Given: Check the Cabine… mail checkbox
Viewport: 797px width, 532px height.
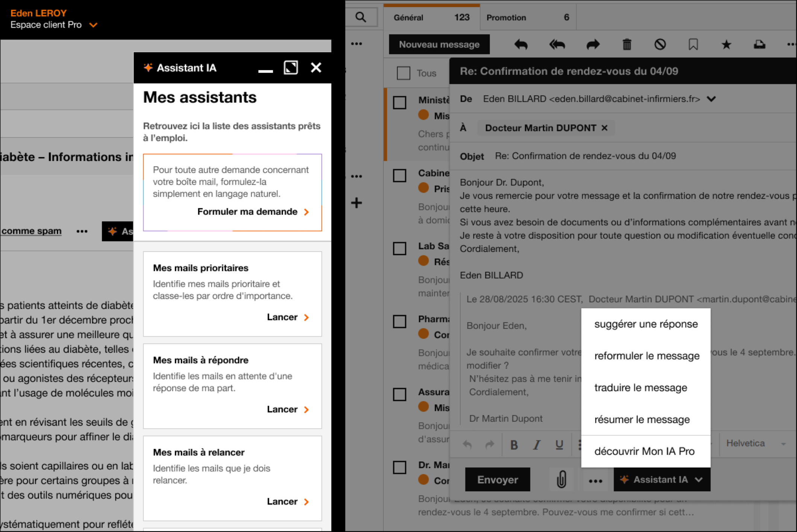Looking at the screenshot, I should pyautogui.click(x=400, y=176).
